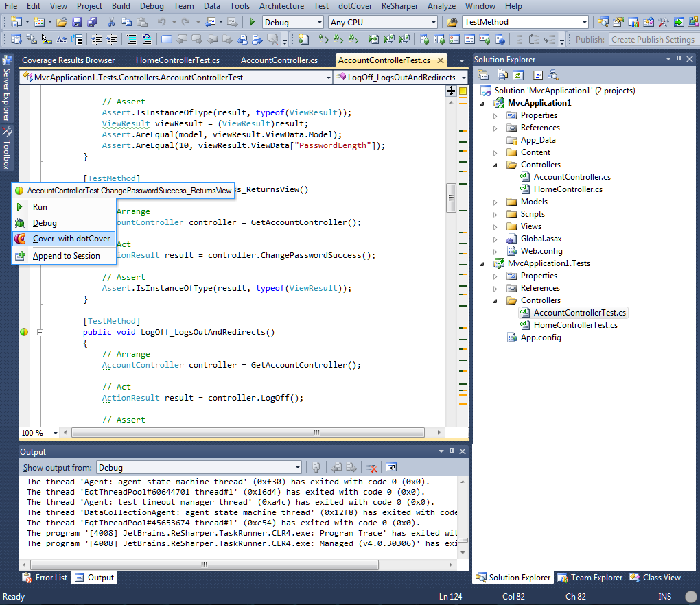Image resolution: width=700 pixels, height=605 pixels.
Task: Click the Start Page icon in top-right toolbar
Action: 679,22
